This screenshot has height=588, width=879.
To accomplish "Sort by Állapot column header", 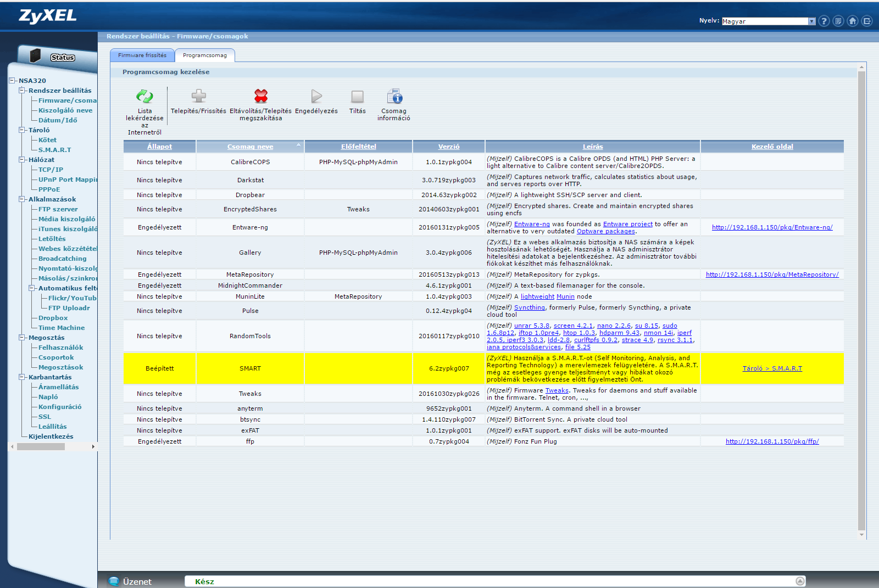I will (159, 147).
